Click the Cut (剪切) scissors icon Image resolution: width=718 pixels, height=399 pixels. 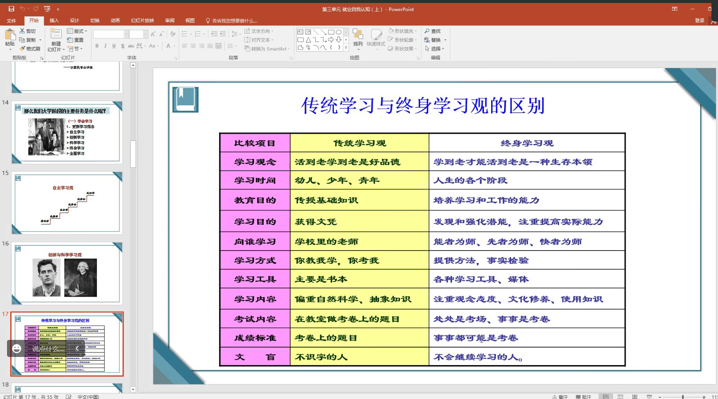[x=22, y=31]
